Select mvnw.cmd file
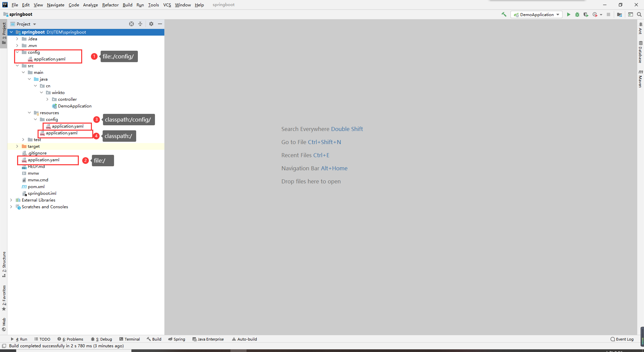 pos(38,180)
